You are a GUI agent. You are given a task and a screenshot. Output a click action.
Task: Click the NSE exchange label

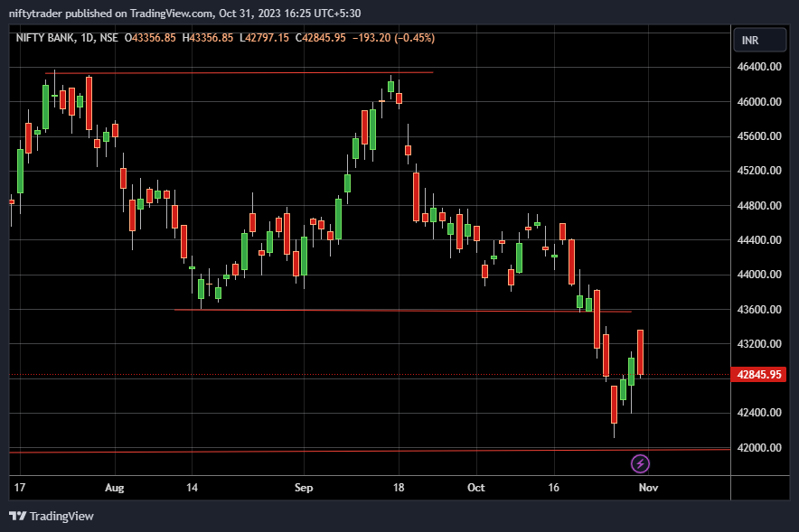click(x=108, y=38)
